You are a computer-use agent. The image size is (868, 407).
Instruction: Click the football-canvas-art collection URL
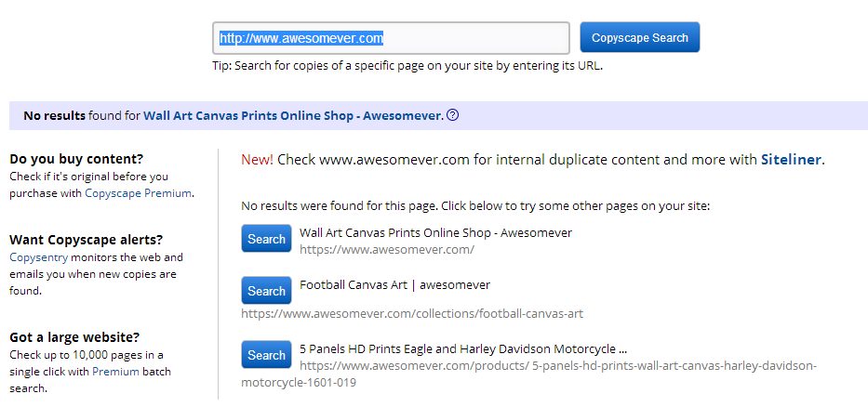pyautogui.click(x=412, y=313)
